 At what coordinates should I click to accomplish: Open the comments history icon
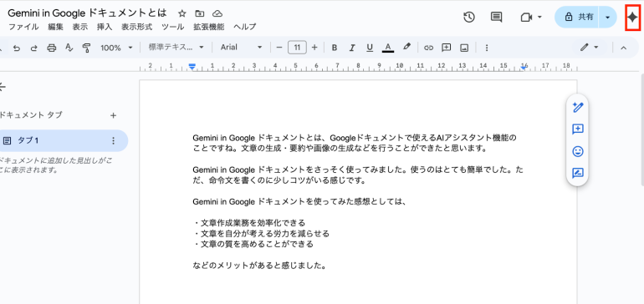click(497, 17)
